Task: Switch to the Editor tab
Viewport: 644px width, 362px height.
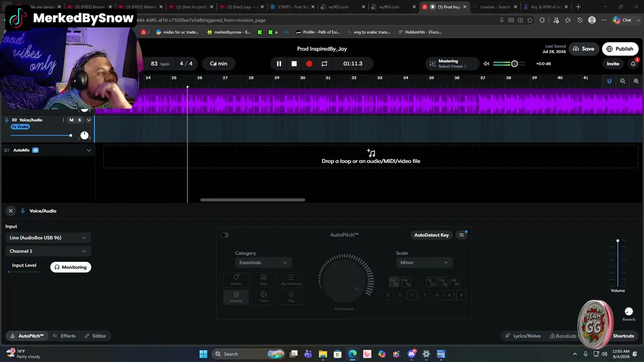Action: (x=95, y=336)
